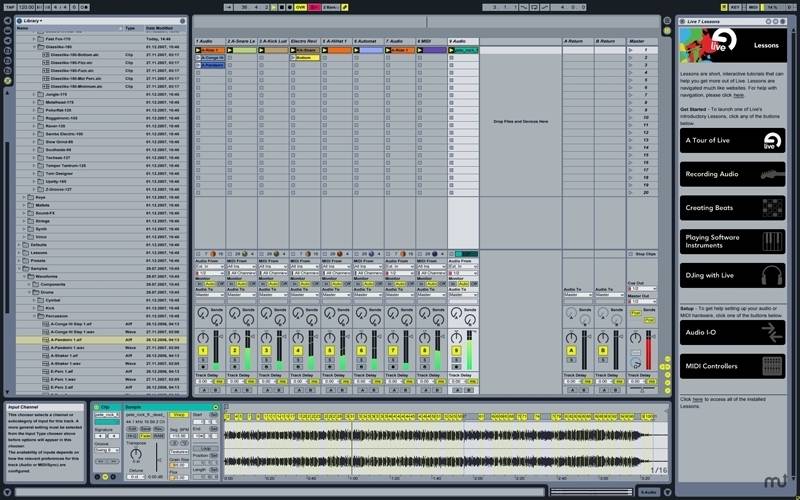
Task: Toggle track 9 activator button
Action: (x=456, y=351)
